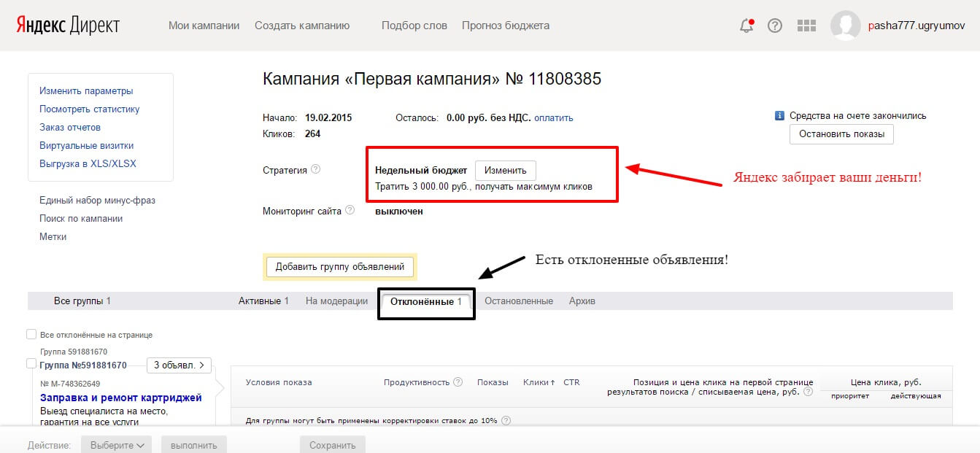Click the Яндекс Директ logo
Image resolution: width=980 pixels, height=453 pixels.
pos(69,26)
